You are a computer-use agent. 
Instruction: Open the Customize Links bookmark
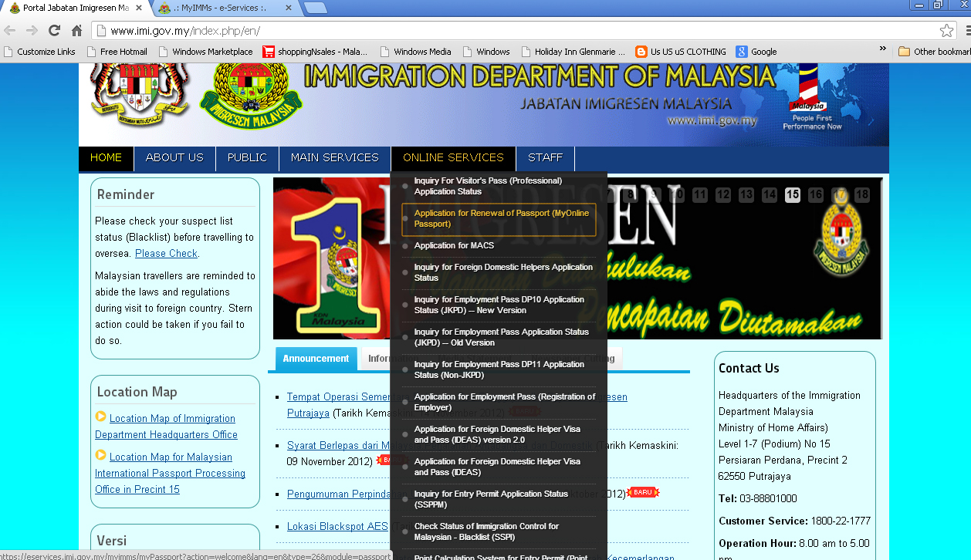(x=39, y=52)
